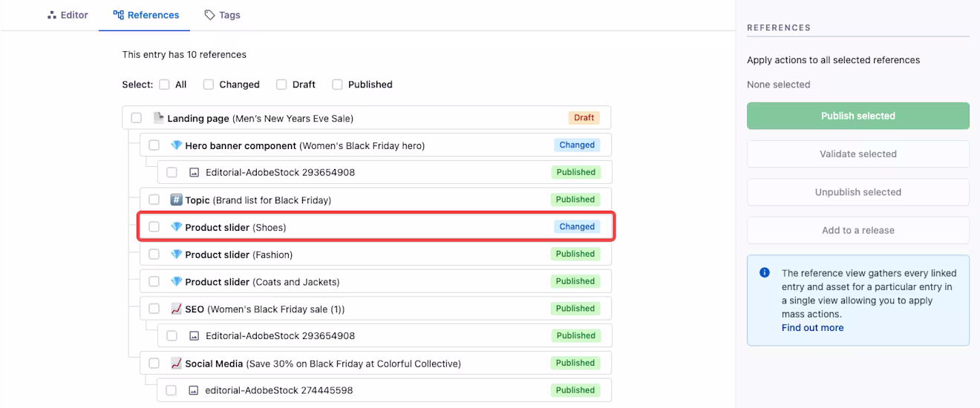
Task: Click Changed badge on Hero banner component
Action: click(x=577, y=145)
